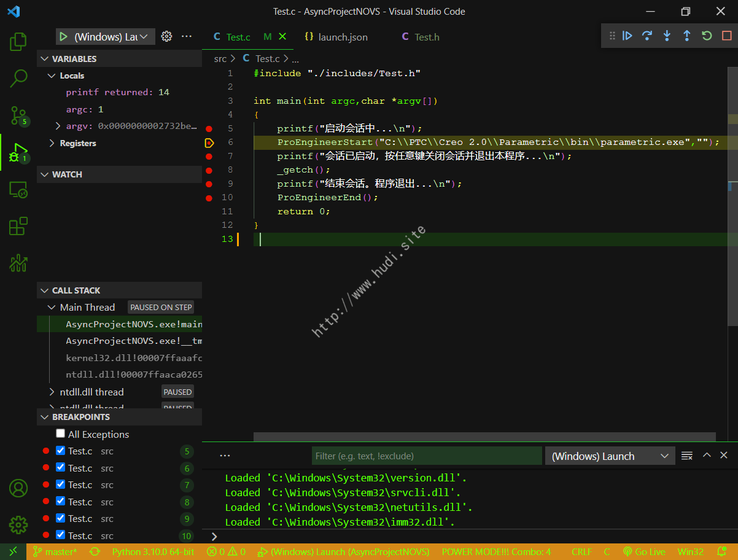Screen dimensions: 738x560
Task: Click the src breadcrumb
Action: pyautogui.click(x=220, y=58)
